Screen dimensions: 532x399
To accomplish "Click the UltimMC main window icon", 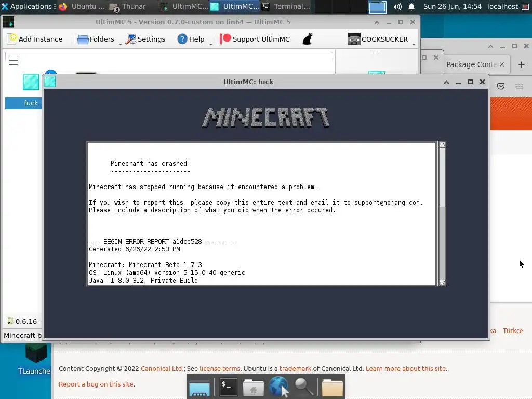I will click(8, 22).
